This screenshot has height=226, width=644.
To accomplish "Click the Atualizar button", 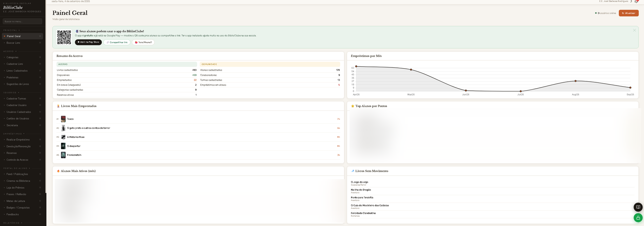I will [x=629, y=13].
